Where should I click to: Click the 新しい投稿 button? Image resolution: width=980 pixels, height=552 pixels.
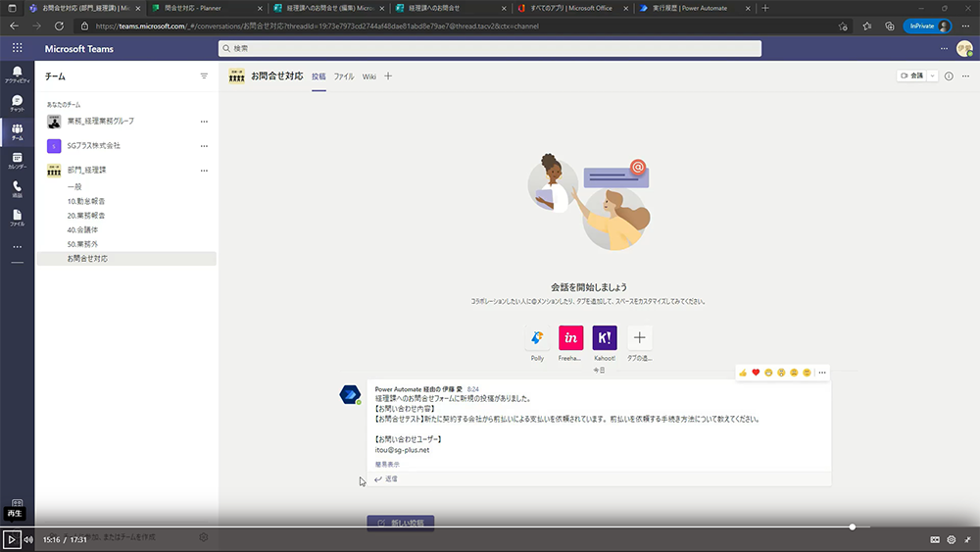click(401, 523)
